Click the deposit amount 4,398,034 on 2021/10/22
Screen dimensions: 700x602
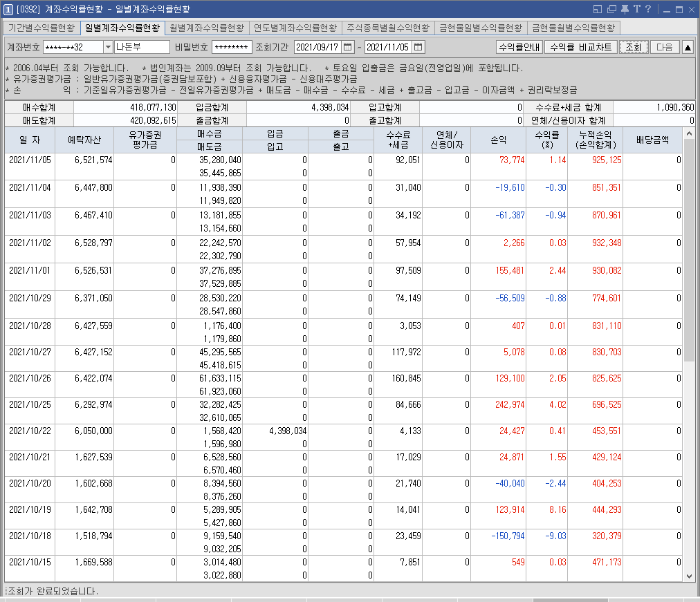click(288, 431)
